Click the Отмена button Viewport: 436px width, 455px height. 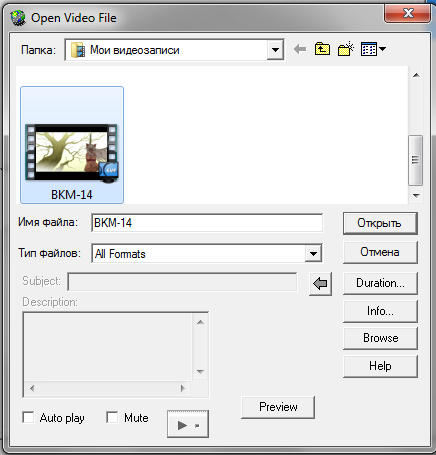[380, 252]
